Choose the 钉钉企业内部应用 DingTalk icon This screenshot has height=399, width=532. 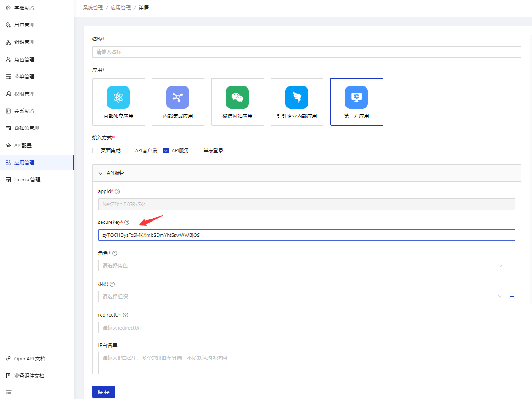[297, 98]
